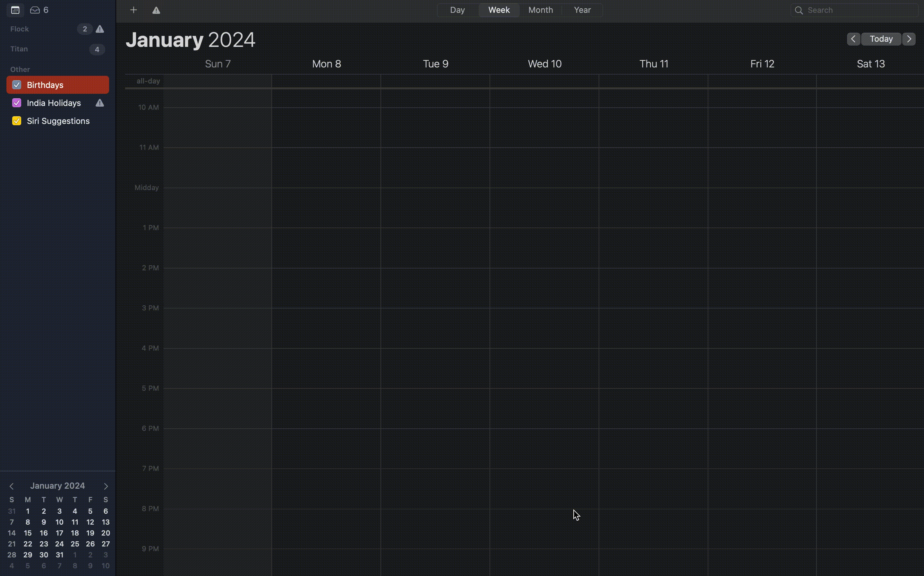Click the Mon 8 day header
The width and height of the screenshot is (924, 576).
327,64
